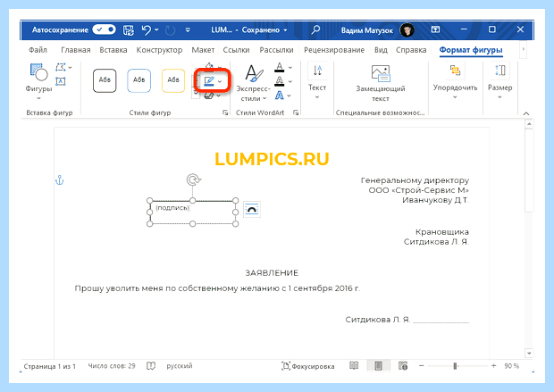Click the Undo arrow icon
The image size is (554, 392).
[x=147, y=30]
